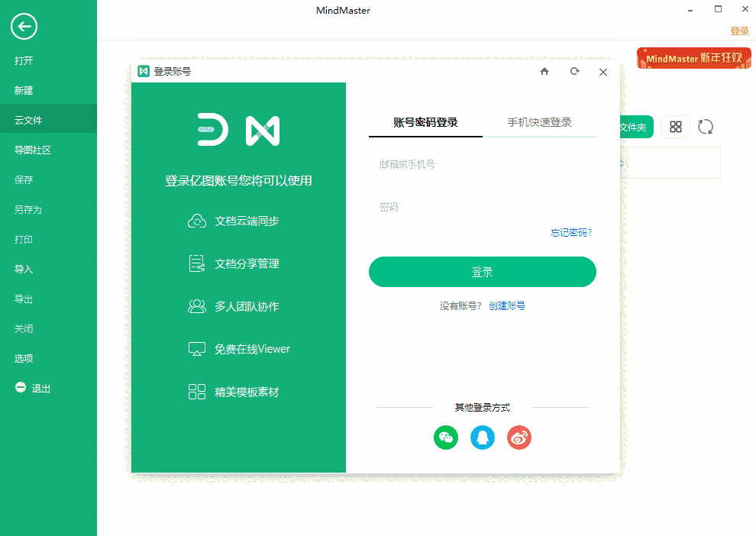
Task: Refresh the login dialog page
Action: (573, 71)
